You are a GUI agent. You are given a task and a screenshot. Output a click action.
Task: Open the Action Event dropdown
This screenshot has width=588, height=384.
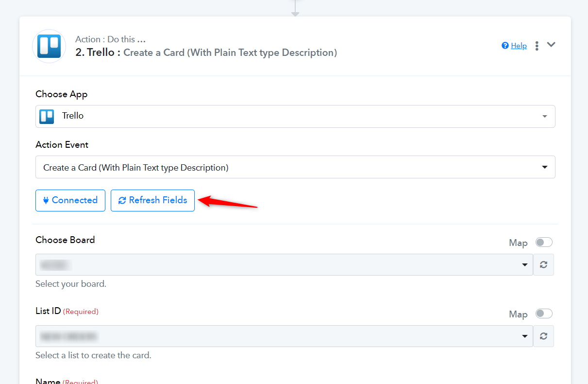295,167
